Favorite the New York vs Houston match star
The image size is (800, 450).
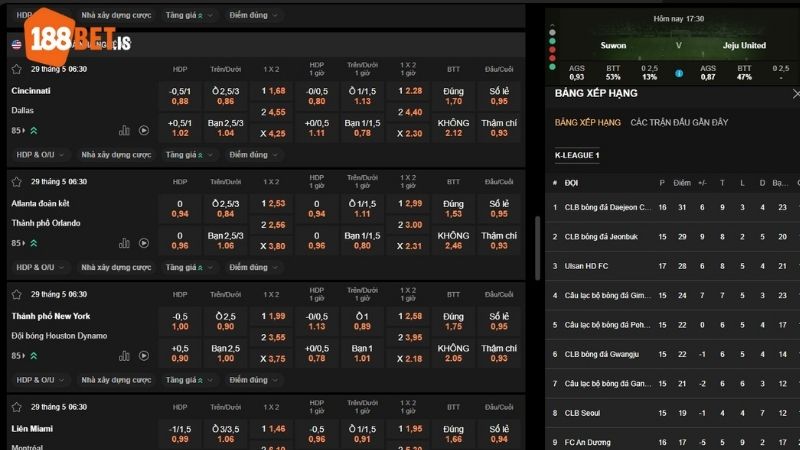pos(16,294)
